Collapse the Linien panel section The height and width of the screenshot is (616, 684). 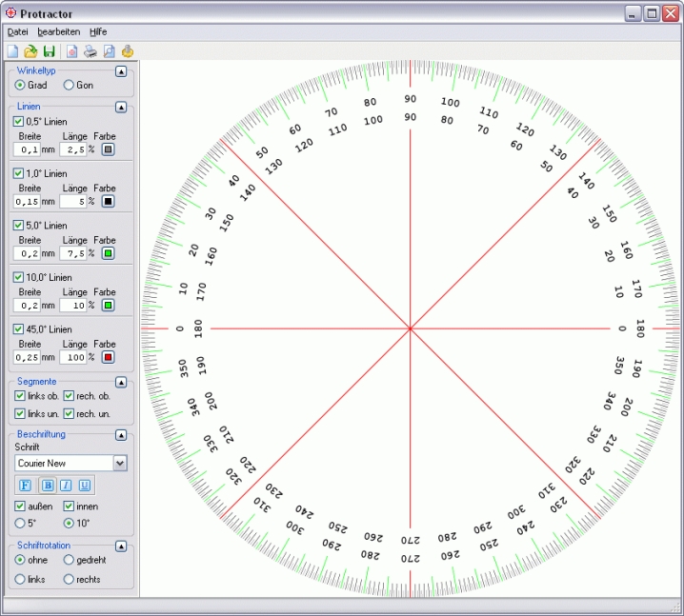point(121,108)
